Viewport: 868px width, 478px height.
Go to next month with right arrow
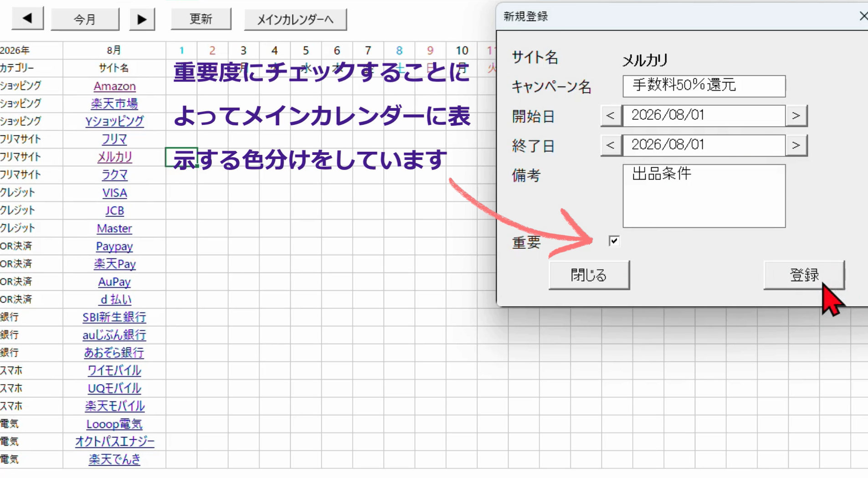tap(142, 19)
